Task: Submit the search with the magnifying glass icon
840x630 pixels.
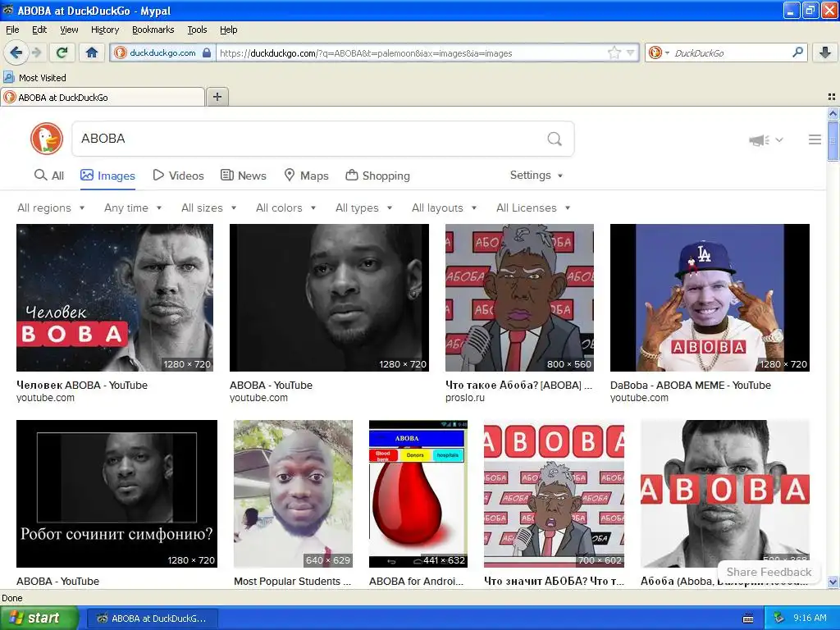Action: 555,139
